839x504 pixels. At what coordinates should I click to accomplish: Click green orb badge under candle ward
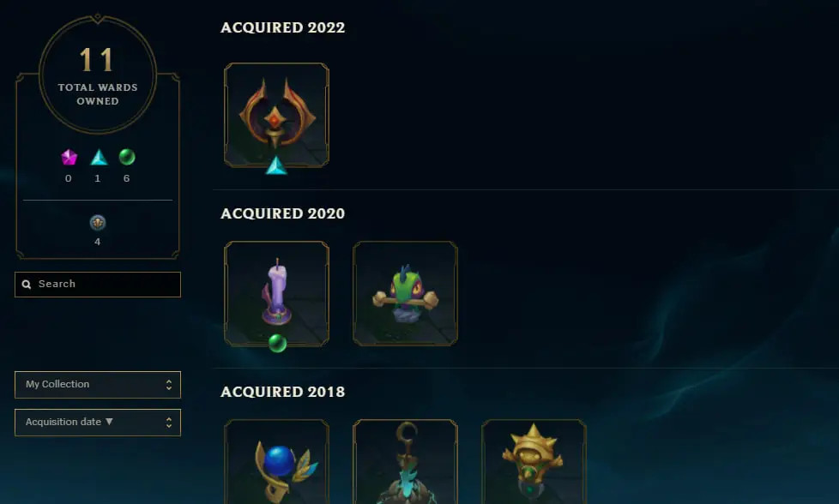tap(277, 343)
